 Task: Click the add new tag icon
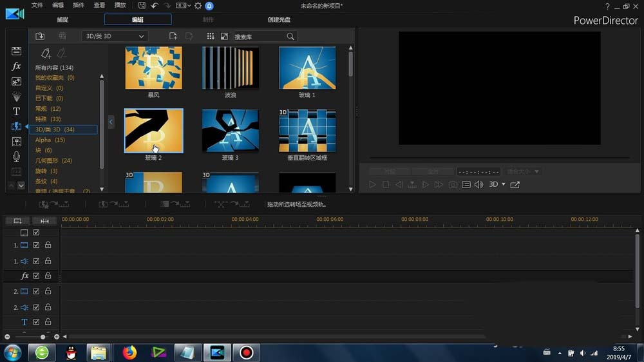click(46, 53)
